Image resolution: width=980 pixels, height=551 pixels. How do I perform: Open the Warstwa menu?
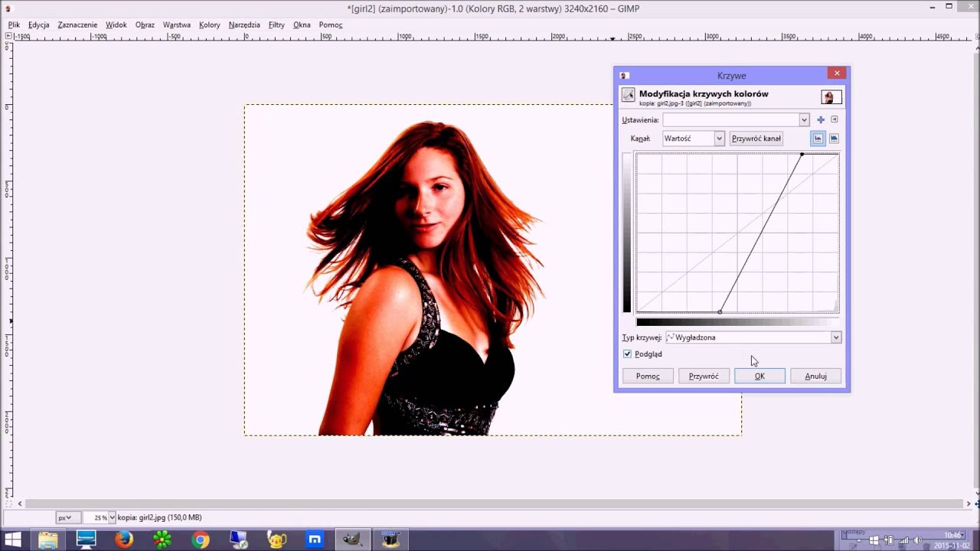(177, 24)
